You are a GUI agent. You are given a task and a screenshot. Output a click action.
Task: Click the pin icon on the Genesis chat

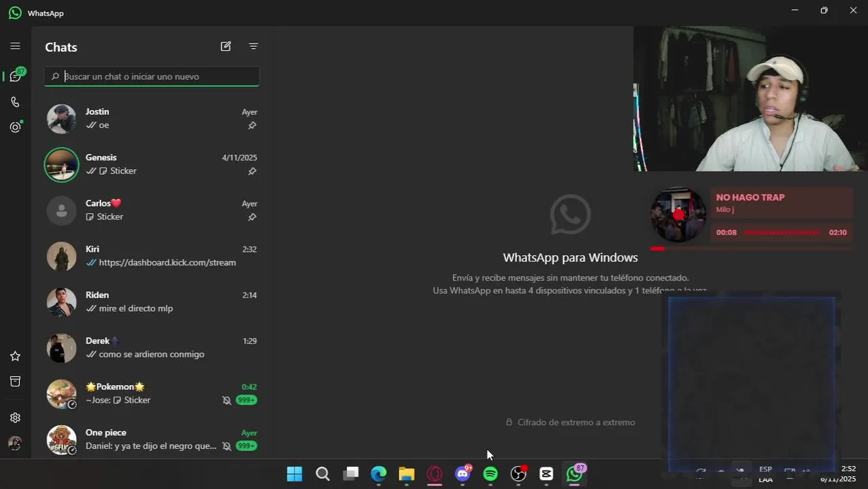click(252, 171)
